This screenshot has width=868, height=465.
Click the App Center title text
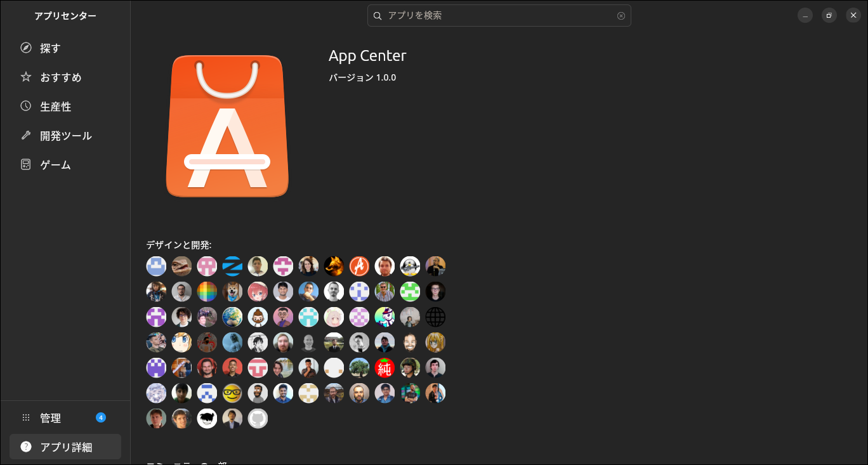(367, 56)
